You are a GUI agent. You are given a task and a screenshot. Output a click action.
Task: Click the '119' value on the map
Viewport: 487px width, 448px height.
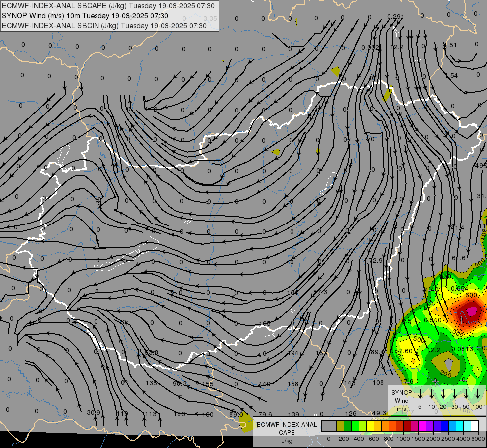(x=122, y=414)
